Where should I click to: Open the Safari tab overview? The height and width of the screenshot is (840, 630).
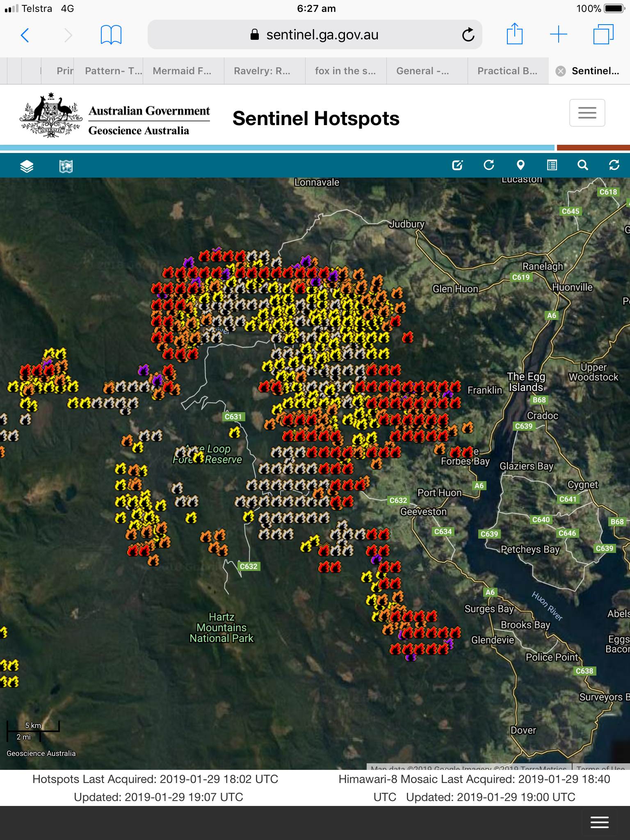[x=603, y=35]
